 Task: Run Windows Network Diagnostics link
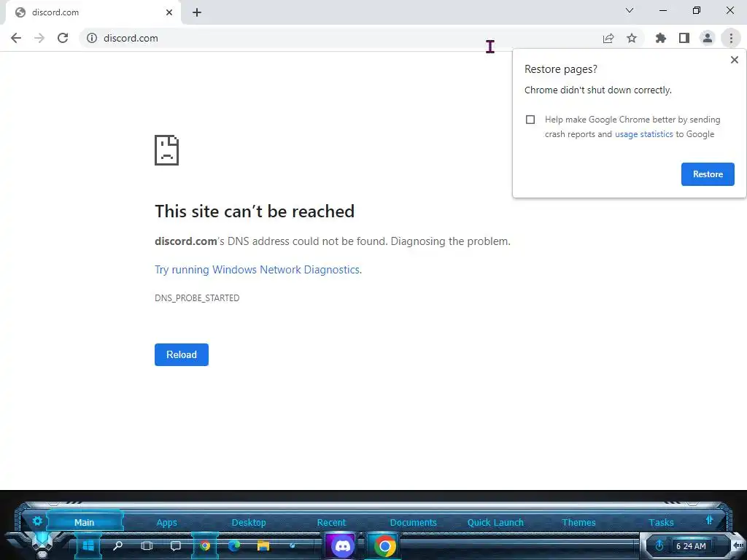click(x=258, y=270)
